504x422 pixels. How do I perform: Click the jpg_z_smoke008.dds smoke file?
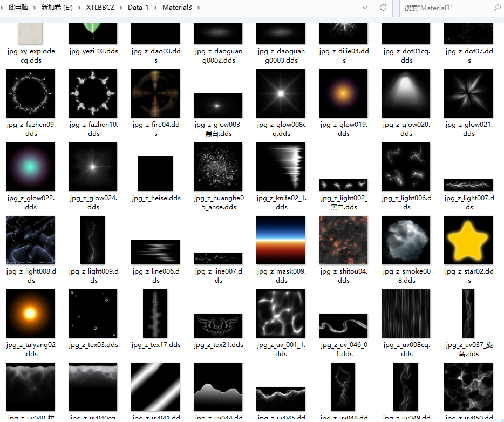[406, 240]
